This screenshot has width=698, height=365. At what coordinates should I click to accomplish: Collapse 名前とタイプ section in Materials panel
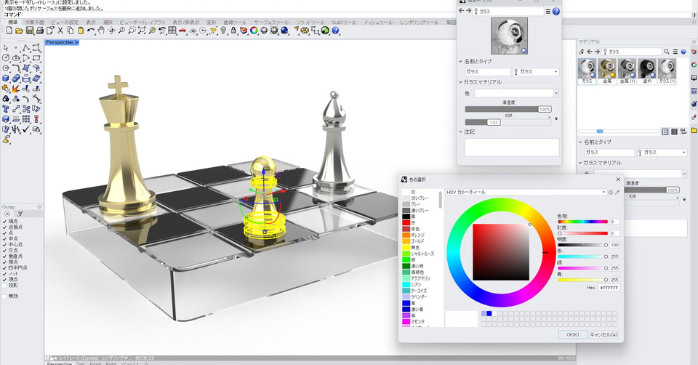[x=580, y=142]
